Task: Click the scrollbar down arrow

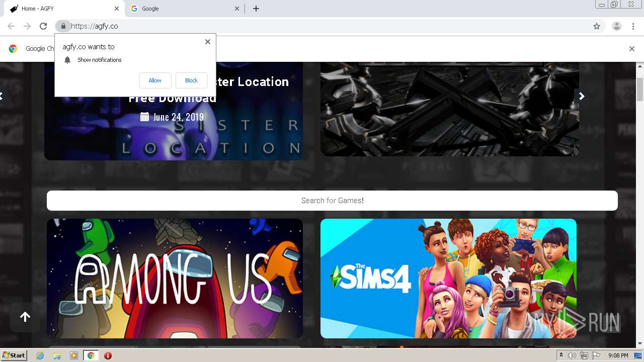Action: point(640,344)
